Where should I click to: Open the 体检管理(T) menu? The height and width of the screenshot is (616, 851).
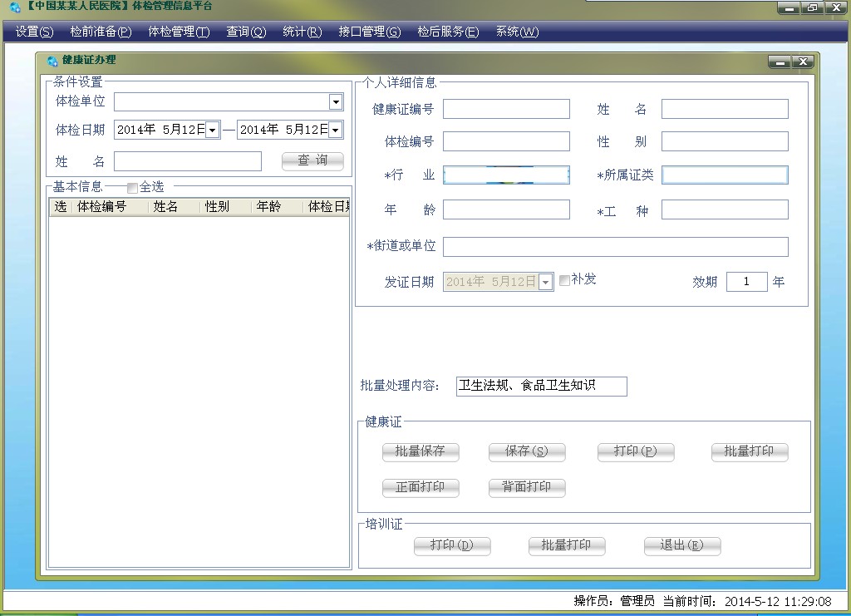[x=180, y=32]
